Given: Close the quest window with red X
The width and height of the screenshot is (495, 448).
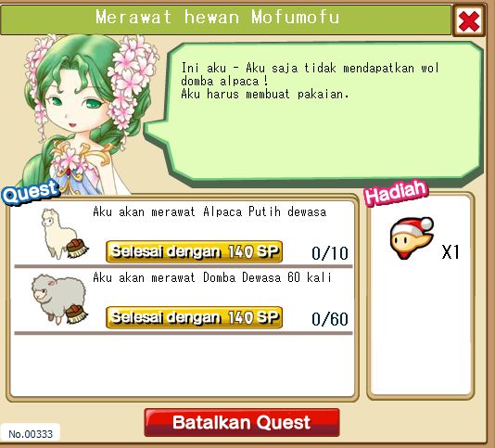Looking at the screenshot, I should point(469,20).
